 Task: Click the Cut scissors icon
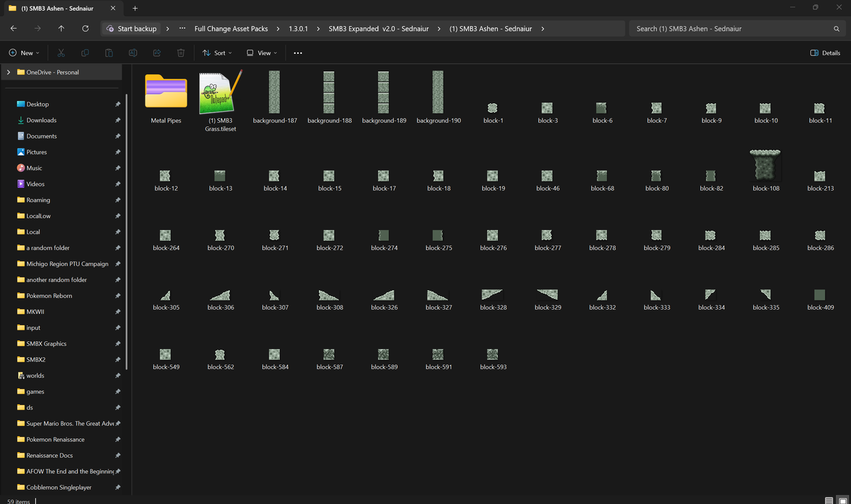coord(61,53)
